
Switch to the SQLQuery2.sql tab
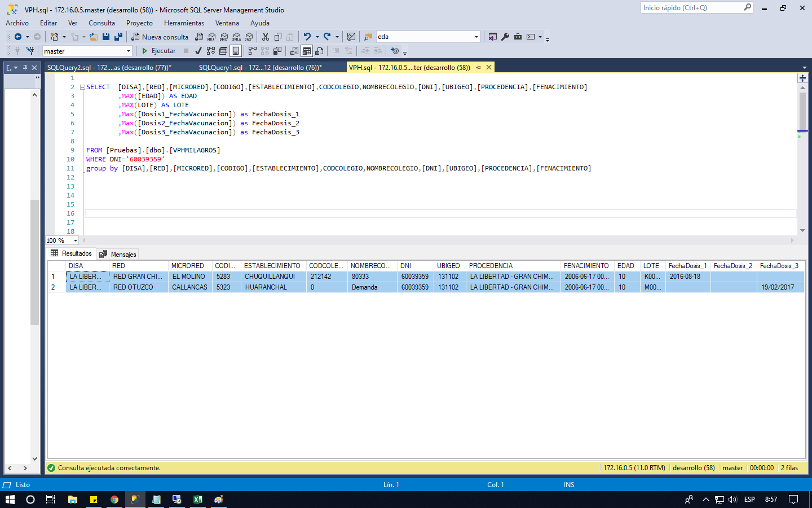pyautogui.click(x=109, y=67)
